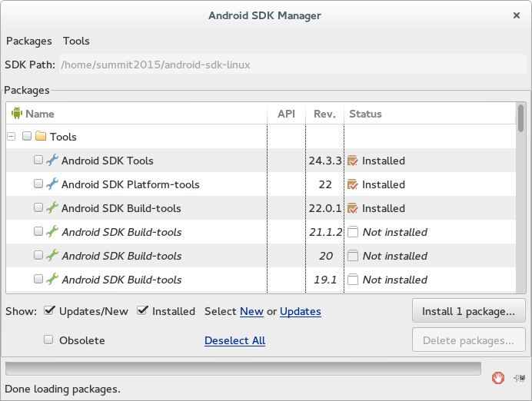
Task: Tick the Build-tools 21.1.2 checkbox
Action: [x=38, y=231]
